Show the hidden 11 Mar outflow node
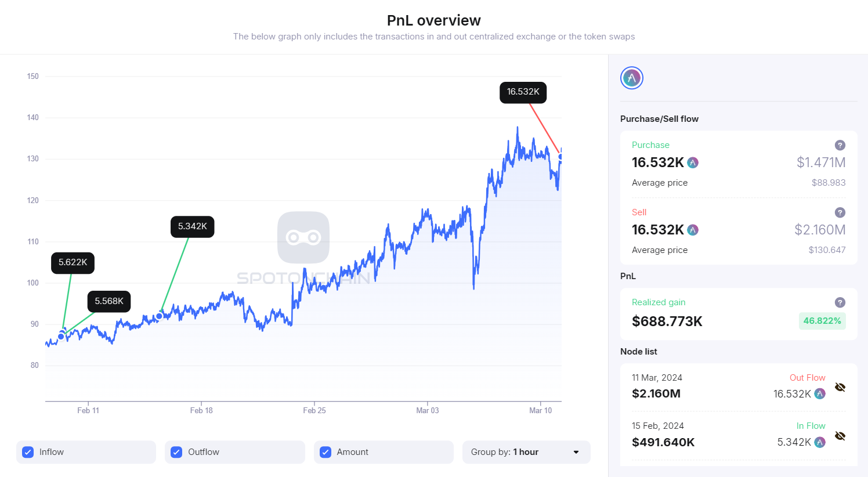The height and width of the screenshot is (477, 868). point(840,386)
